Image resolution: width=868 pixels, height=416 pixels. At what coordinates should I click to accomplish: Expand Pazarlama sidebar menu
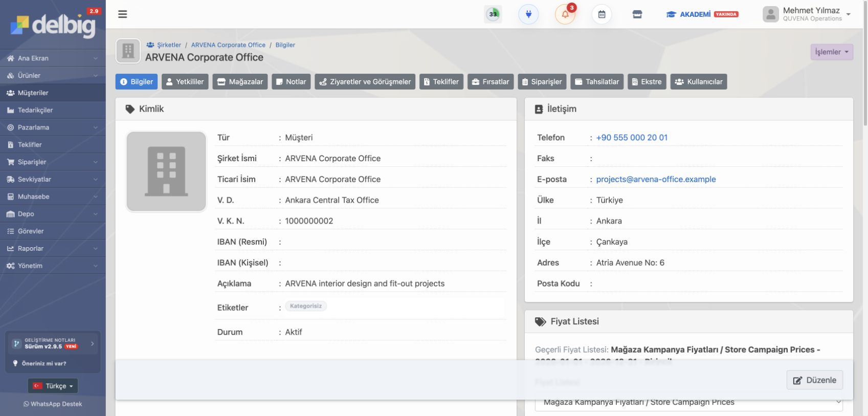pyautogui.click(x=53, y=127)
